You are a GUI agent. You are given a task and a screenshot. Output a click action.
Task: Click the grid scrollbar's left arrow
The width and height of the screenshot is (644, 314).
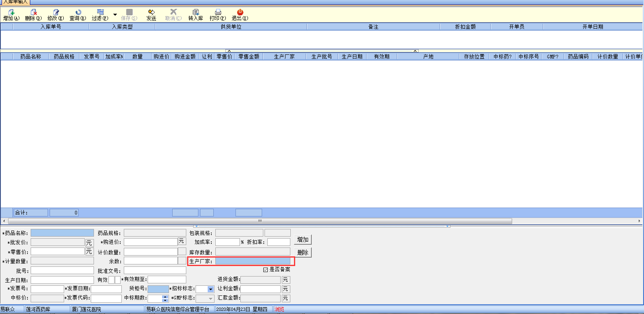point(4,221)
